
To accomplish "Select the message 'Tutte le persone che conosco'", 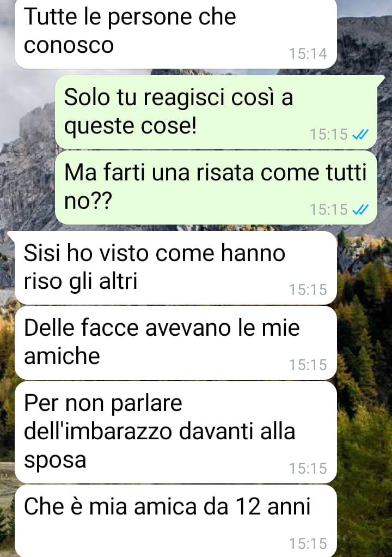I will (176, 34).
